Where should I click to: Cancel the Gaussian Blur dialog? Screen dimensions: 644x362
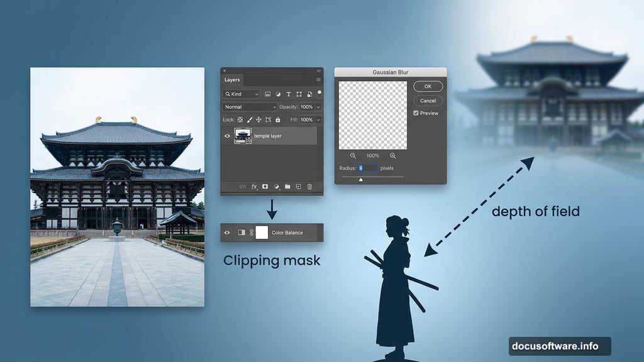click(x=428, y=101)
